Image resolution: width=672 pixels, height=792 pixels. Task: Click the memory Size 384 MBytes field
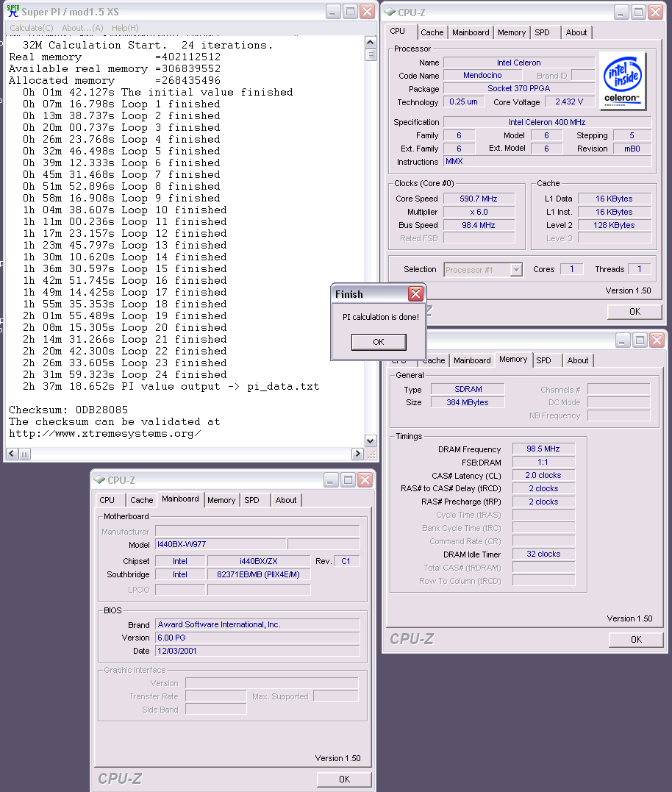468,402
